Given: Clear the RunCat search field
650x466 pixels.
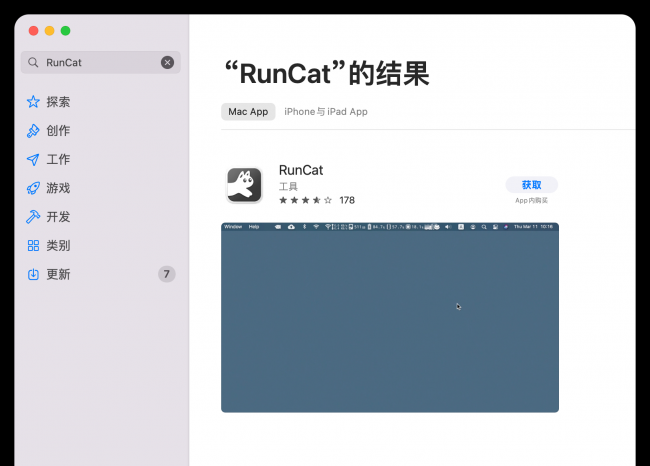Looking at the screenshot, I should (167, 63).
